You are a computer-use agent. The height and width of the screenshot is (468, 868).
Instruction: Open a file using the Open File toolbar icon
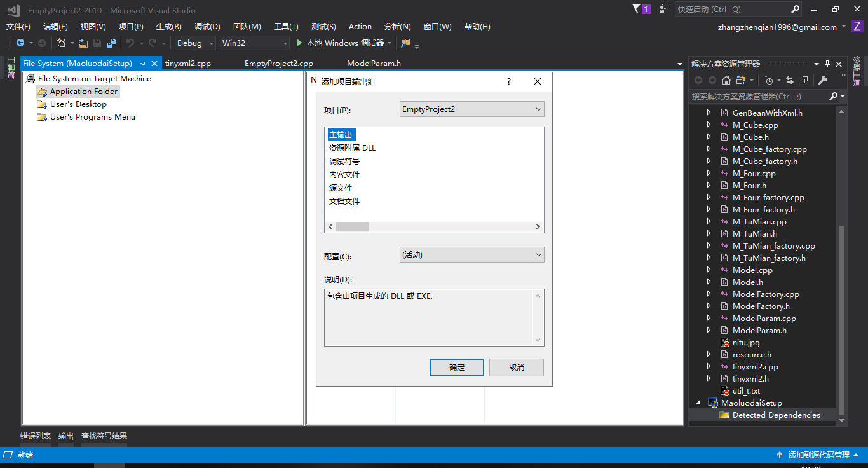[x=83, y=43]
